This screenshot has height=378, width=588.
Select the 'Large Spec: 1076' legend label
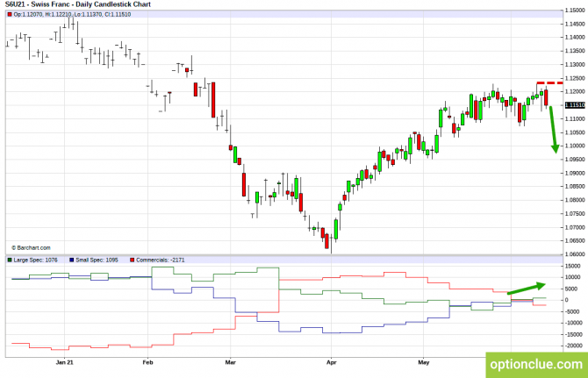point(36,260)
